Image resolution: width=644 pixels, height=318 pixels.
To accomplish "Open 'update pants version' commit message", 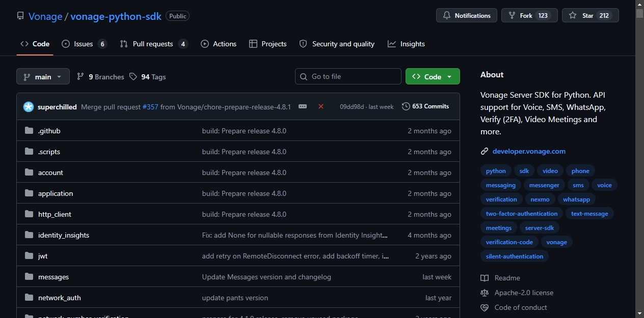I will tap(235, 298).
